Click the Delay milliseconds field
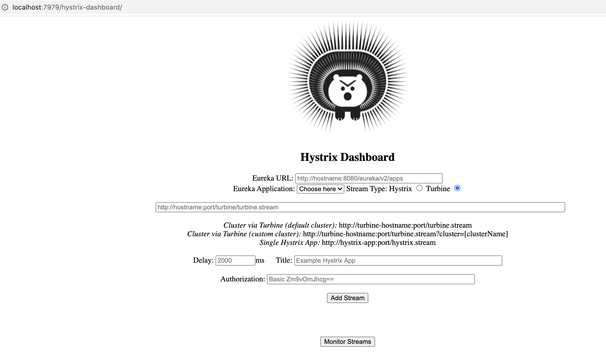 (x=235, y=261)
